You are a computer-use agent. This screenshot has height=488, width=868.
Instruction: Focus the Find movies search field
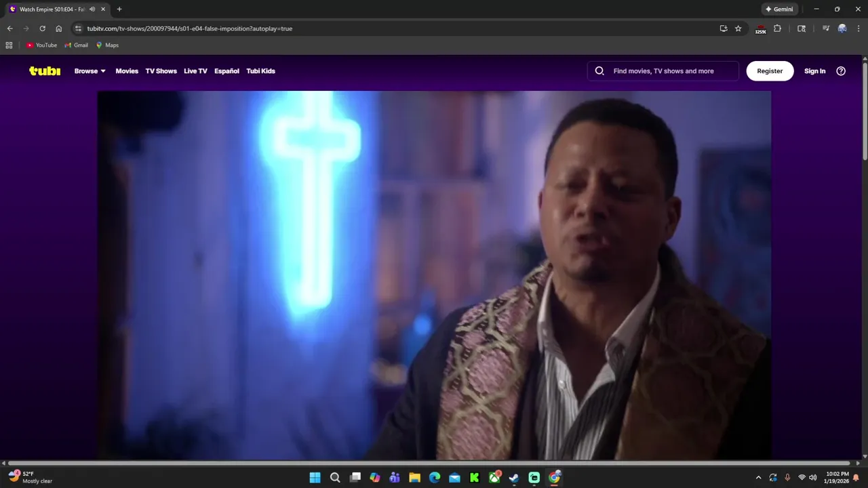tap(663, 70)
